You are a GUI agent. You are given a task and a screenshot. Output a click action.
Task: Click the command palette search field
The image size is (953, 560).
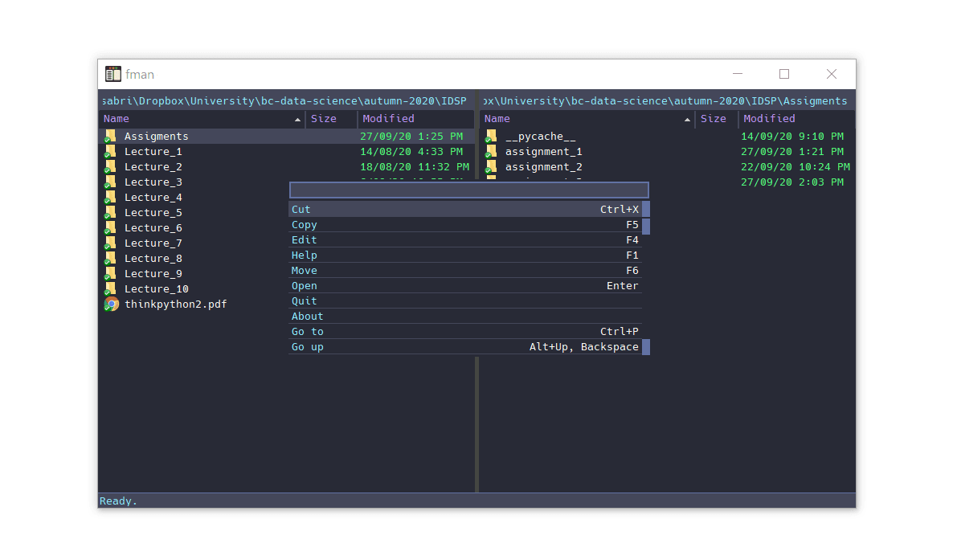pyautogui.click(x=468, y=190)
